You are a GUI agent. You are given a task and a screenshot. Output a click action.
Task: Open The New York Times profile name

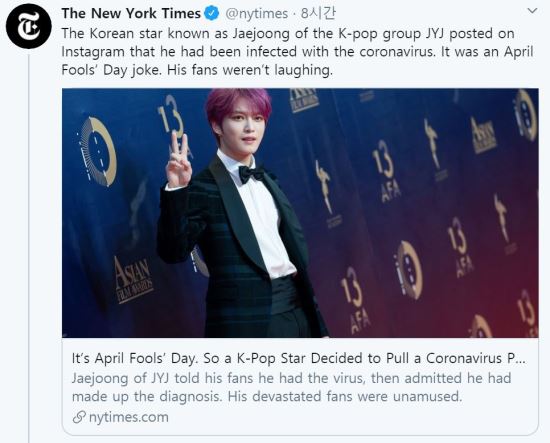click(x=131, y=14)
